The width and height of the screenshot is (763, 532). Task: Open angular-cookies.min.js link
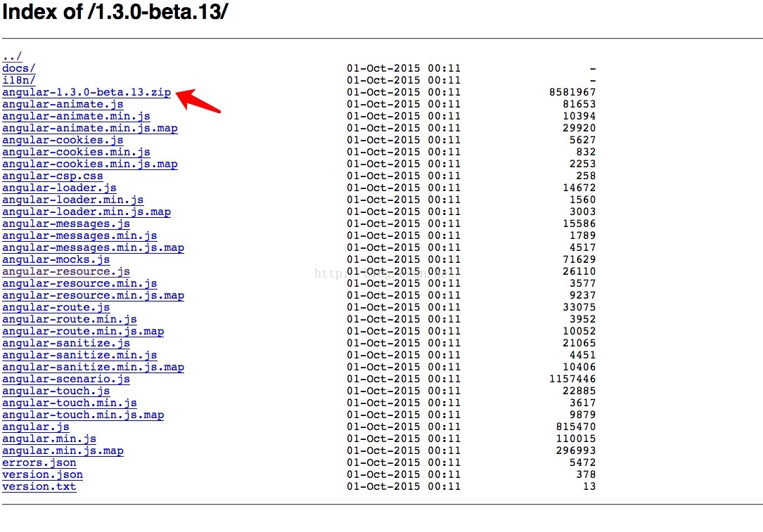[77, 152]
